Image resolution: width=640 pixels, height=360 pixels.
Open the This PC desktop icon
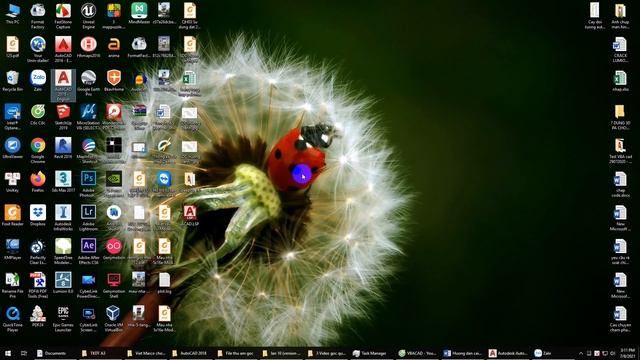coord(13,13)
